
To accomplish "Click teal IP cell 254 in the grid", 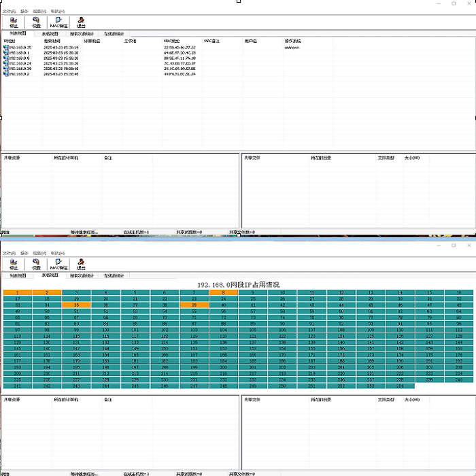I will [x=400, y=386].
